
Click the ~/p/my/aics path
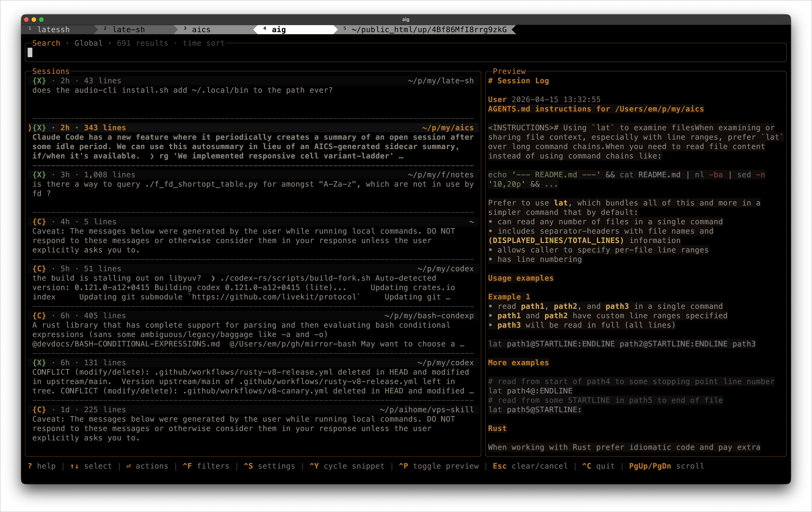tap(448, 127)
